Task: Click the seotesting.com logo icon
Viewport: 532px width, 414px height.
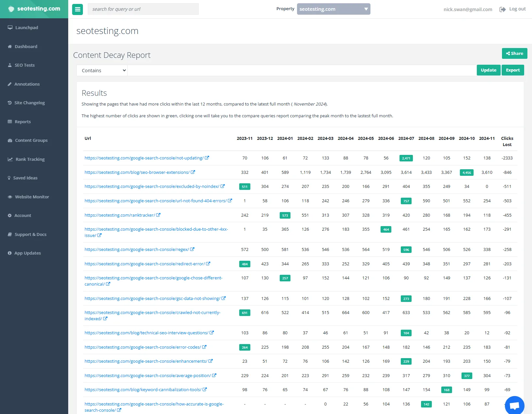Action: (x=11, y=9)
